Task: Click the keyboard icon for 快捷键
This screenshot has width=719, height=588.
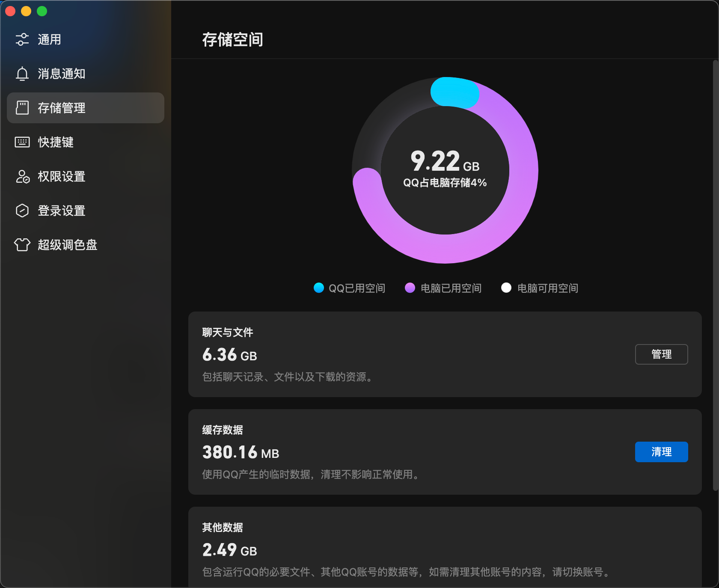Action: (22, 142)
